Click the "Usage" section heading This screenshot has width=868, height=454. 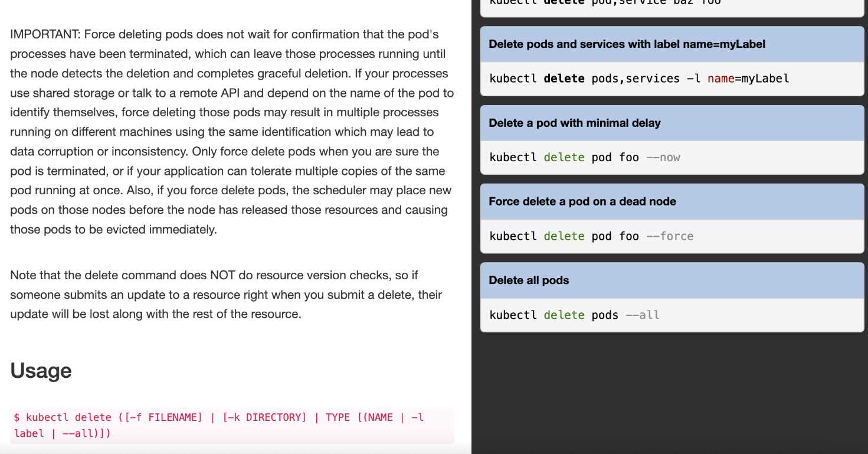pyautogui.click(x=41, y=371)
